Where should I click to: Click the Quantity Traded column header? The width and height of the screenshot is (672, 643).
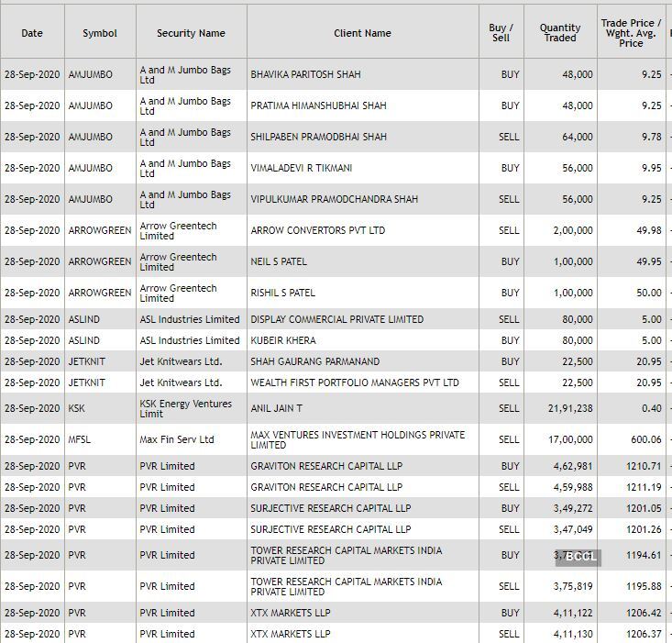(560, 33)
